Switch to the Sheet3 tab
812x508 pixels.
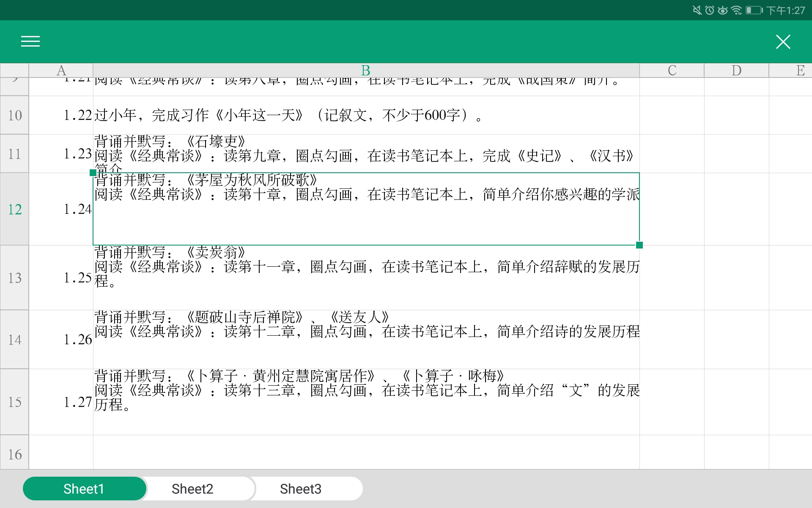click(301, 488)
